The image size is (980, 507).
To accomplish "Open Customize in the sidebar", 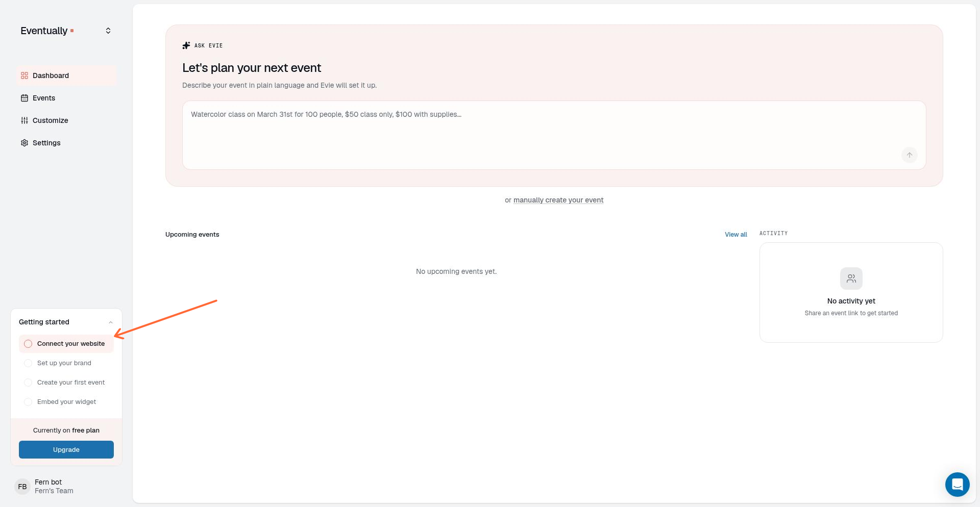I will tap(66, 120).
